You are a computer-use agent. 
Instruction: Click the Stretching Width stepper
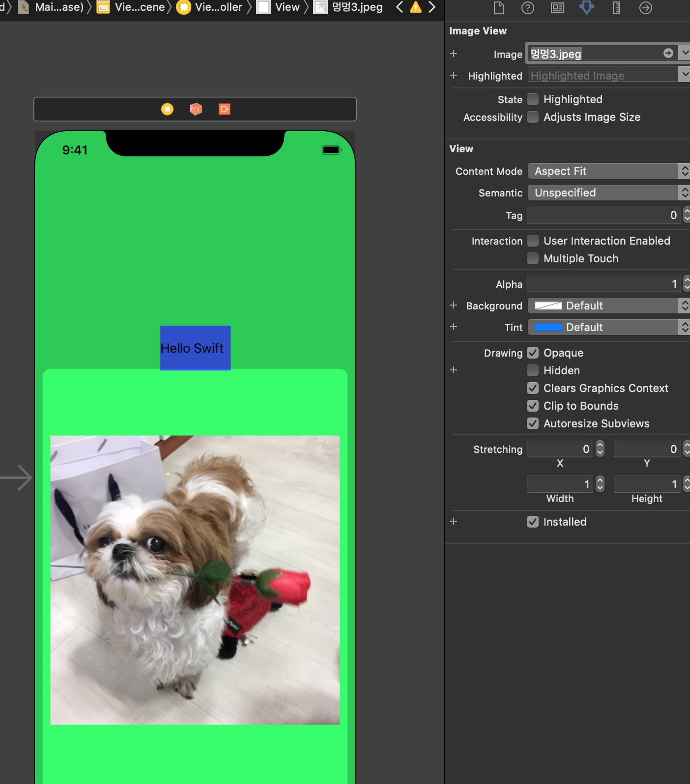(x=600, y=484)
